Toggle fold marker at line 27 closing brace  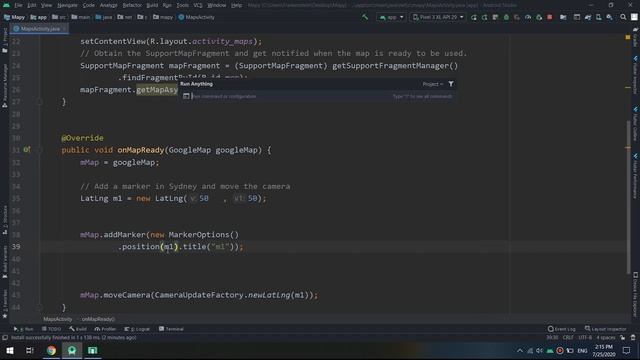pyautogui.click(x=39, y=102)
